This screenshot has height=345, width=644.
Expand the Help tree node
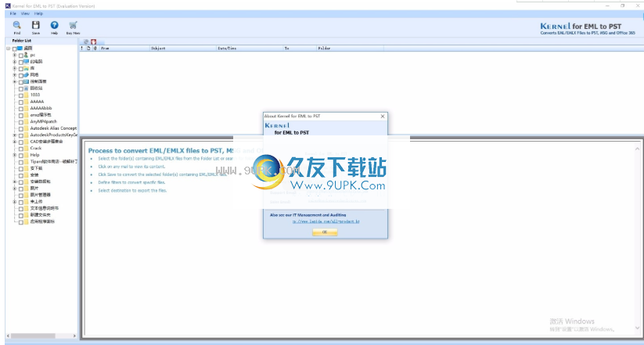tap(15, 155)
